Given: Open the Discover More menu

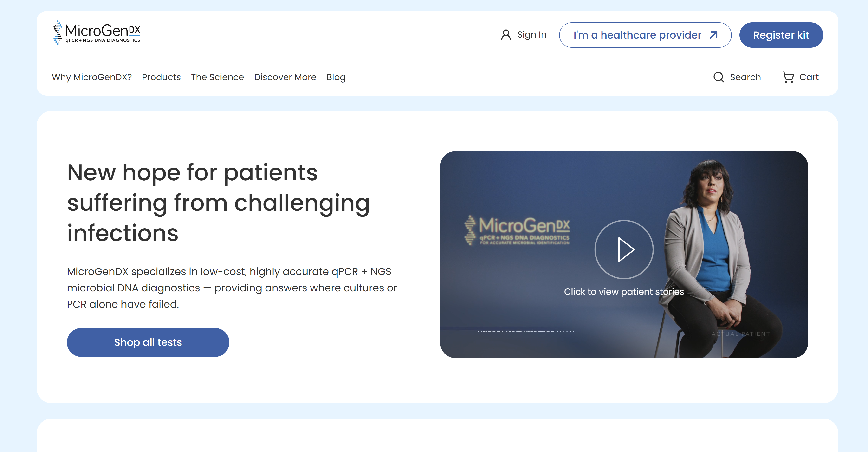Looking at the screenshot, I should pos(285,77).
